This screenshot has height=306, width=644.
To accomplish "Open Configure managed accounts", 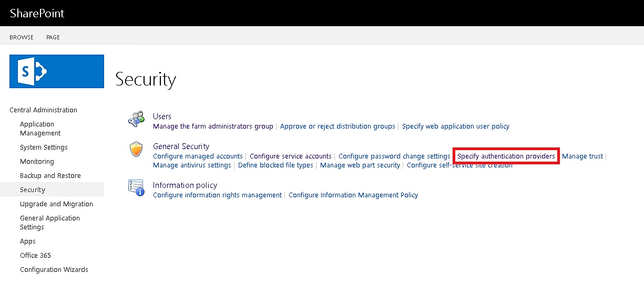I will click(x=198, y=156).
